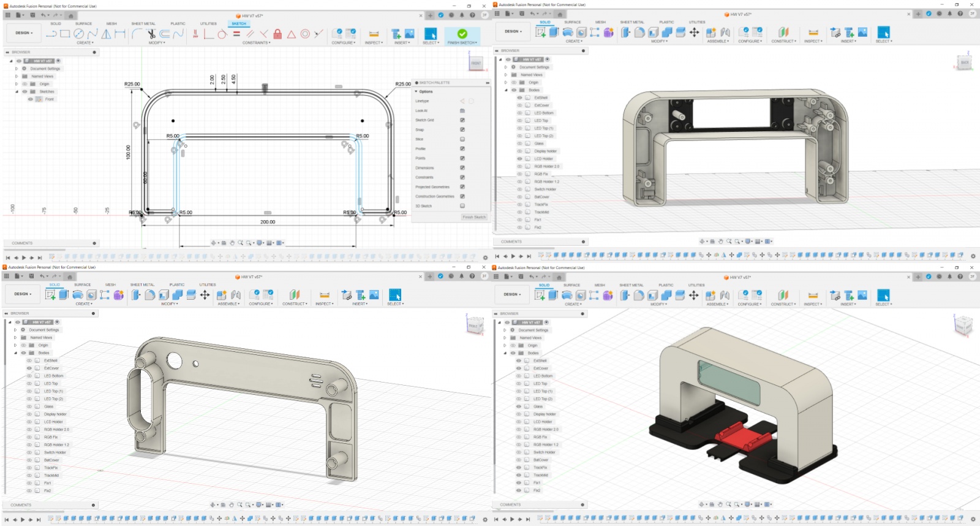The image size is (980, 526).
Task: Collapse the Sketches folder in top-left browser
Action: click(17, 91)
